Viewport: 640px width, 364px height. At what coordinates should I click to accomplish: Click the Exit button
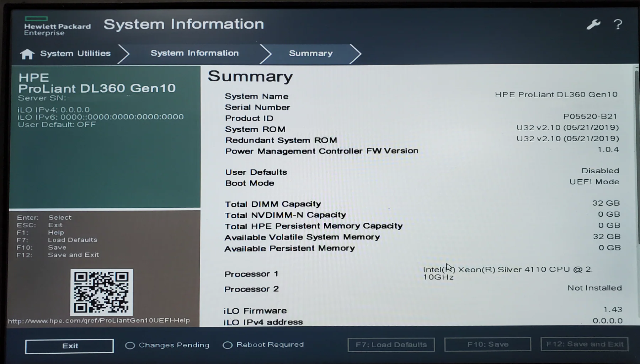tap(69, 346)
